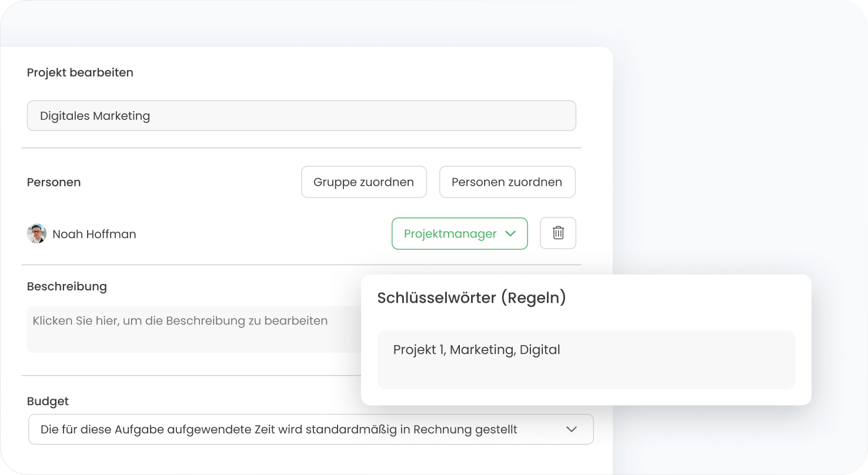Image resolution: width=868 pixels, height=475 pixels.
Task: Click the word Projektmanager in the role selector
Action: pyautogui.click(x=450, y=233)
